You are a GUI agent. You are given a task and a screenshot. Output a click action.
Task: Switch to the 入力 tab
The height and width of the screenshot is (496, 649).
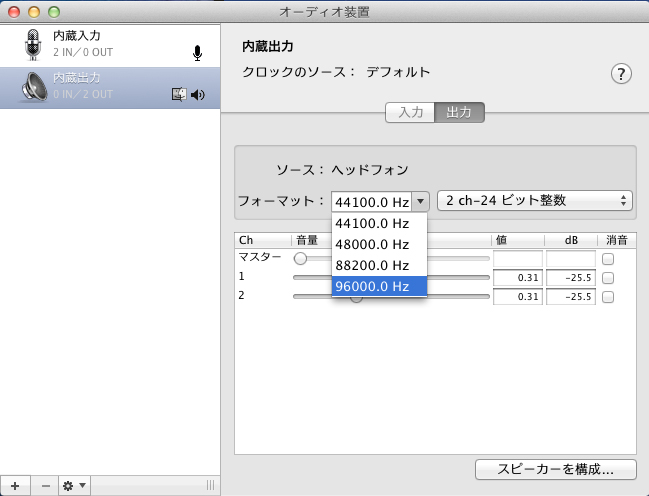click(x=410, y=112)
